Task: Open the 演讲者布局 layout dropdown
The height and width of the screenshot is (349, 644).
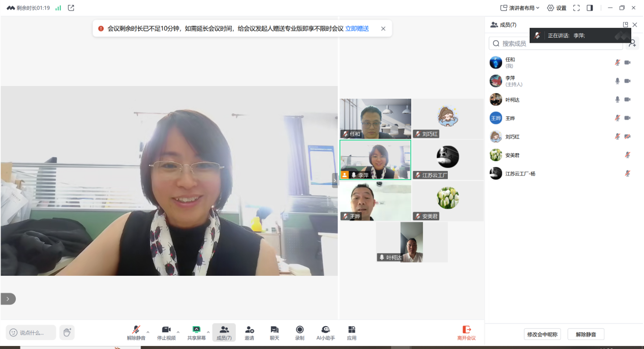Action: click(x=520, y=8)
